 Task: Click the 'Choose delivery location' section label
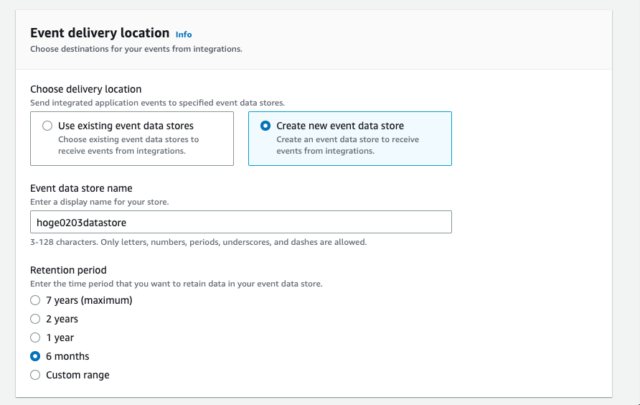pos(86,89)
